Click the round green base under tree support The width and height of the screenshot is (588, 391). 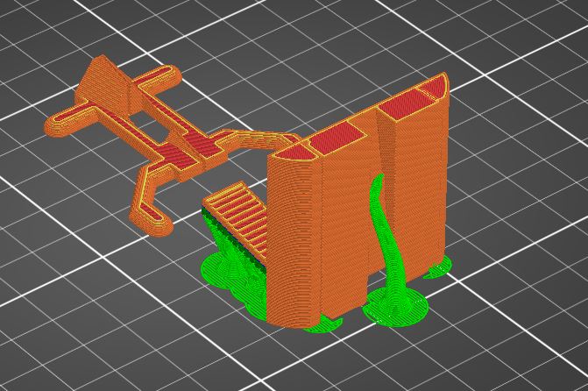click(x=396, y=307)
